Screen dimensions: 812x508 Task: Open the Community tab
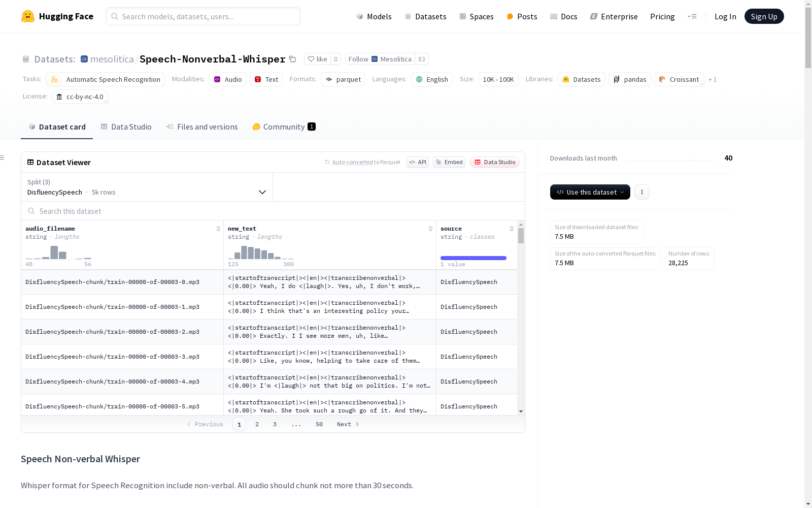pyautogui.click(x=284, y=127)
